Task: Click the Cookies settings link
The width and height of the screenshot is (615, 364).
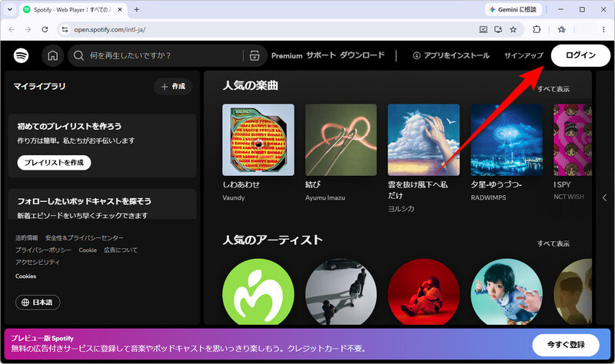Action: [25, 276]
